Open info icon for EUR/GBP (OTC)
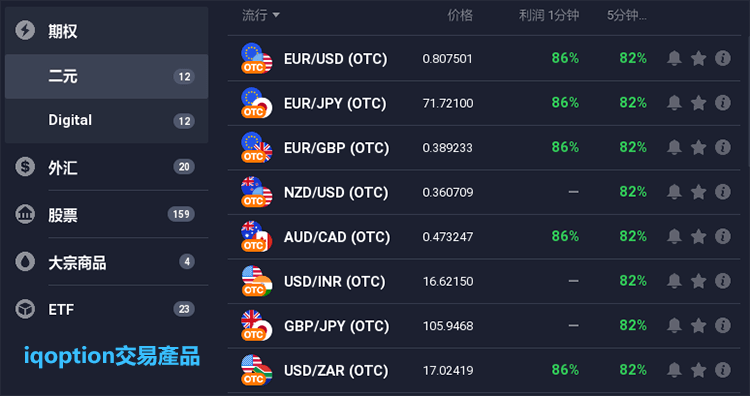This screenshot has height=396, width=750. pos(723,147)
